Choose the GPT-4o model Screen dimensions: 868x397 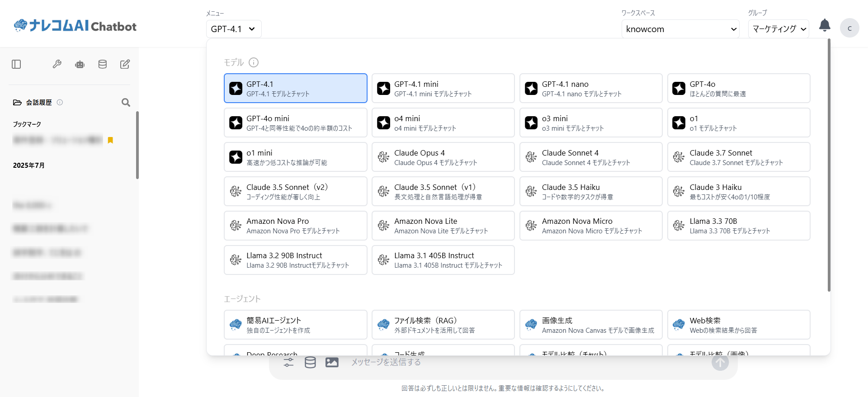pos(739,88)
